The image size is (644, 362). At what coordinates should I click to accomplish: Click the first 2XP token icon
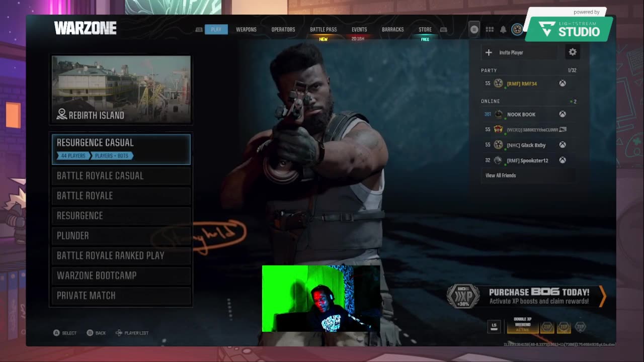point(547,327)
